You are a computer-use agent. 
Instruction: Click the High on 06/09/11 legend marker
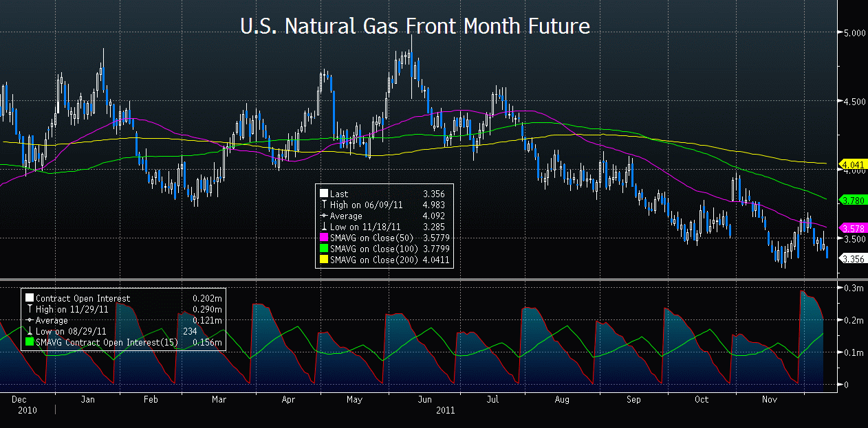(x=323, y=205)
